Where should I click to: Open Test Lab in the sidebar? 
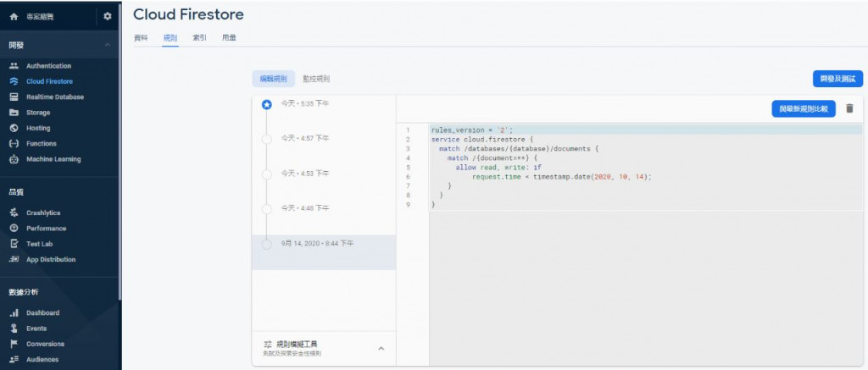coord(39,244)
